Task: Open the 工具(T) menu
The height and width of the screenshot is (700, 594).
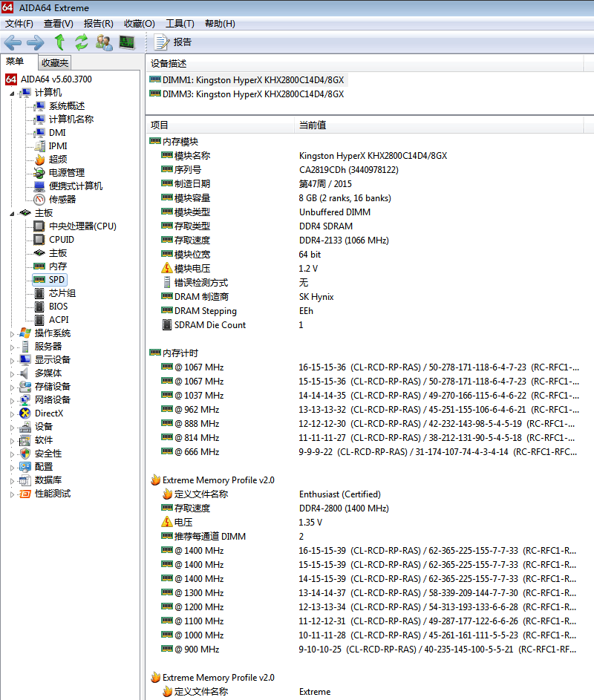Action: (180, 24)
